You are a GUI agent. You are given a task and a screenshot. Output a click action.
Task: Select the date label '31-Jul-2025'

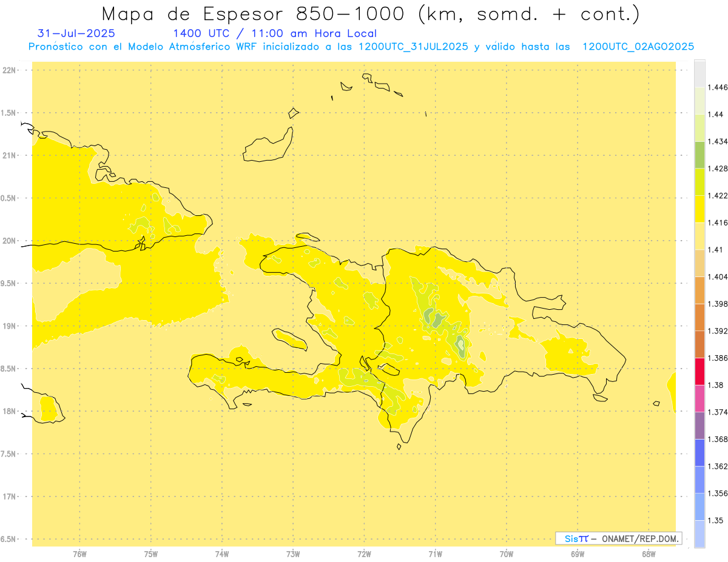76,33
